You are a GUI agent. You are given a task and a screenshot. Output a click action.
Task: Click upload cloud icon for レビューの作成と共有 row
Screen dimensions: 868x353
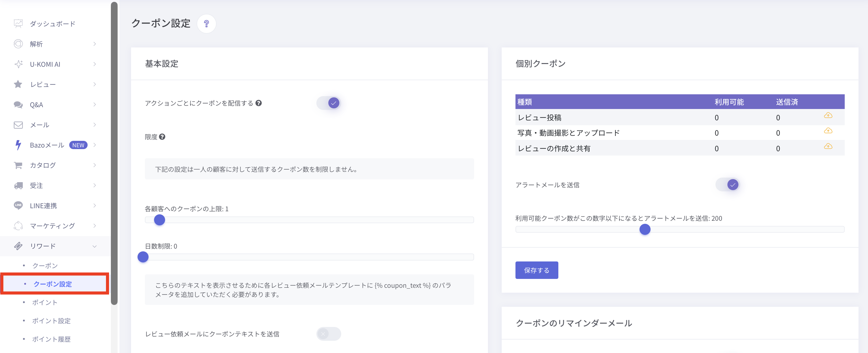coord(828,146)
